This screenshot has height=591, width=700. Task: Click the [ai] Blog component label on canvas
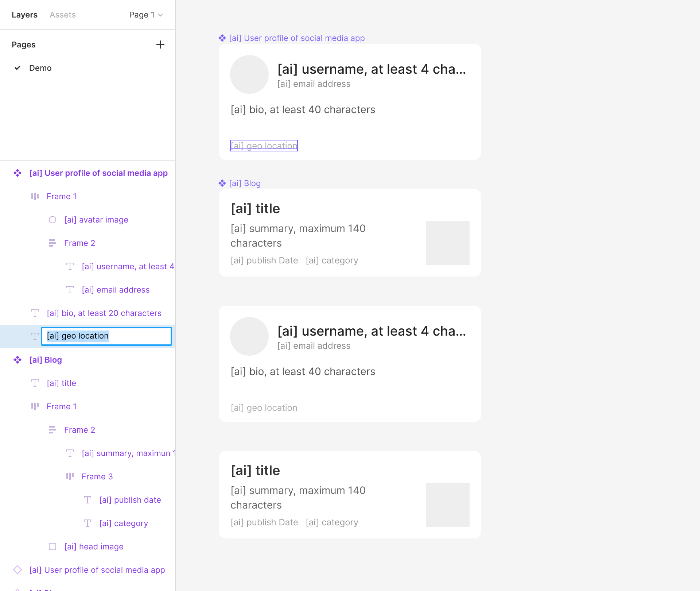coord(245,184)
